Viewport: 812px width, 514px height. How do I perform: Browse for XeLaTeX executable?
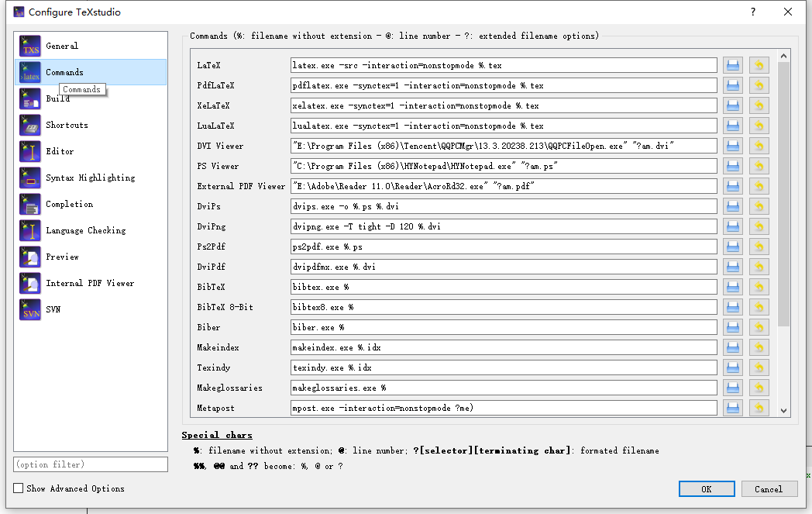(x=733, y=105)
